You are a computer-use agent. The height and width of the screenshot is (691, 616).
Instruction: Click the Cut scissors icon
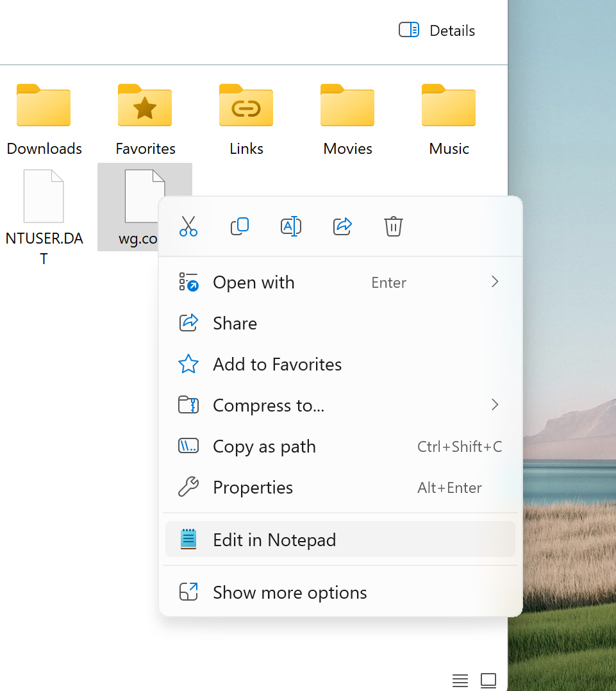(188, 226)
